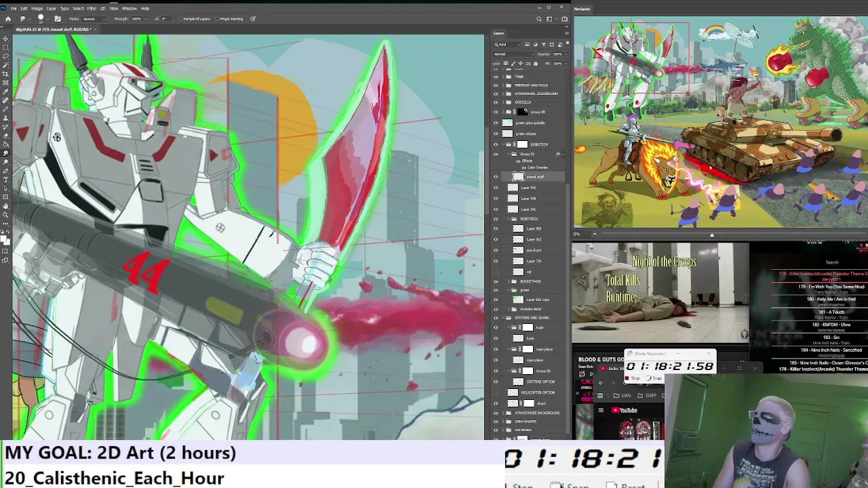Hide Layer 342 with its eye icon
This screenshot has height=488, width=868.
click(496, 188)
